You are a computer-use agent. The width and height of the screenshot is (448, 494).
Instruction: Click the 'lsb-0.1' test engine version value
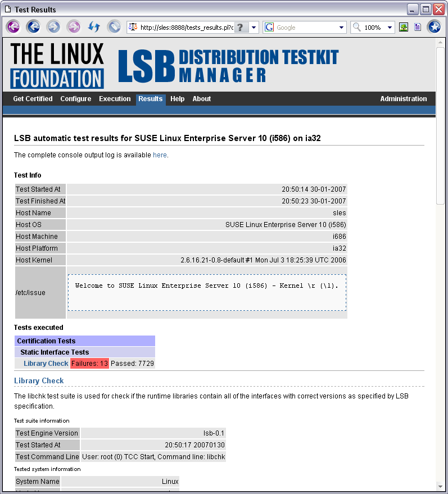(214, 433)
